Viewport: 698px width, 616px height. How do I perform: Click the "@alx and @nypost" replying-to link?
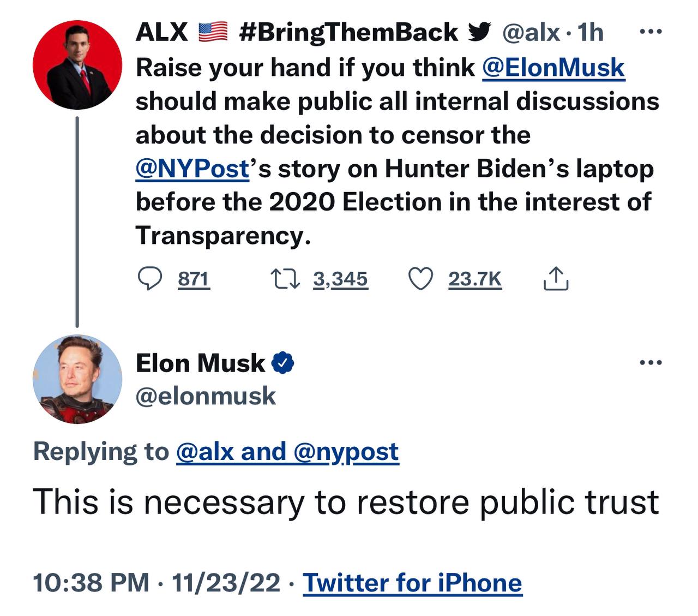287,452
